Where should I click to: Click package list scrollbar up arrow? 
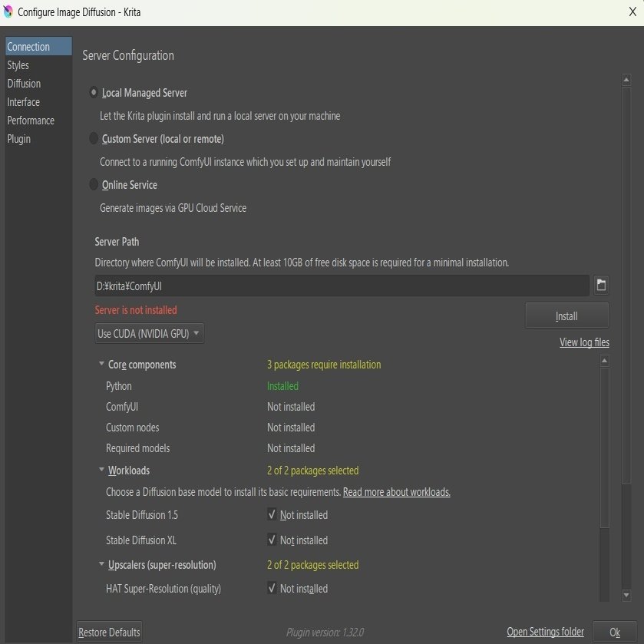(x=604, y=361)
